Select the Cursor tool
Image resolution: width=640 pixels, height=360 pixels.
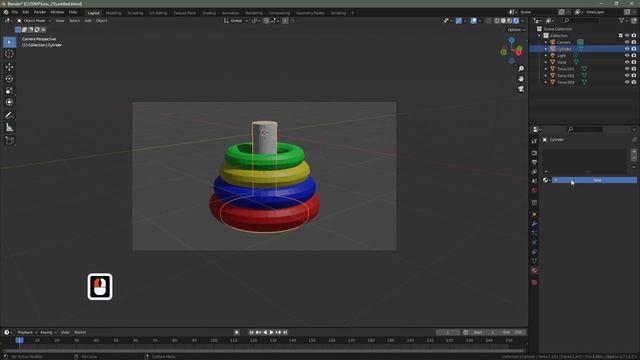click(9, 54)
